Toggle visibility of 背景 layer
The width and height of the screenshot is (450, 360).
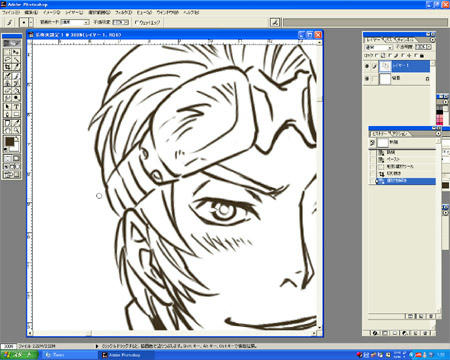coord(367,79)
